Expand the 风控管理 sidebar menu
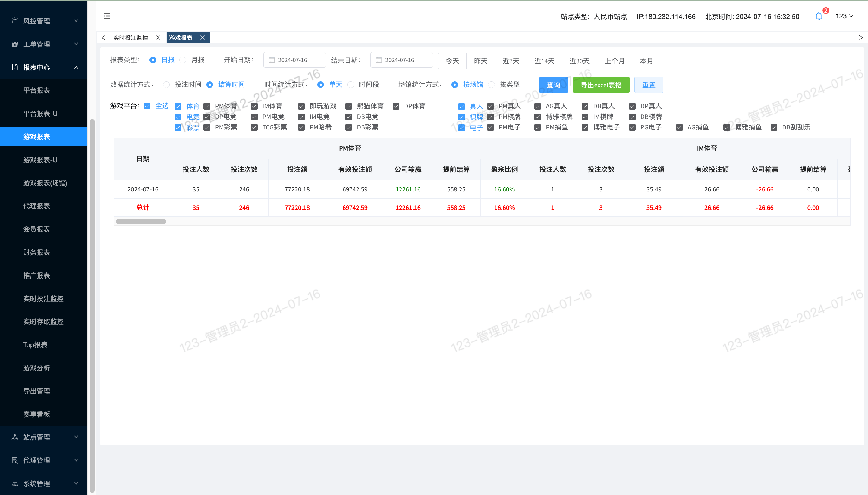 click(x=44, y=21)
